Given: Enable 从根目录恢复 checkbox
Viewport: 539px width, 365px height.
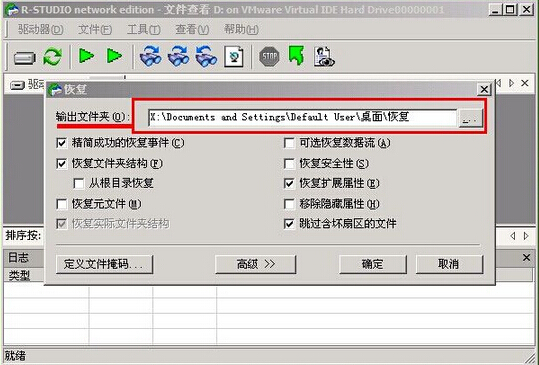Looking at the screenshot, I should point(79,184).
